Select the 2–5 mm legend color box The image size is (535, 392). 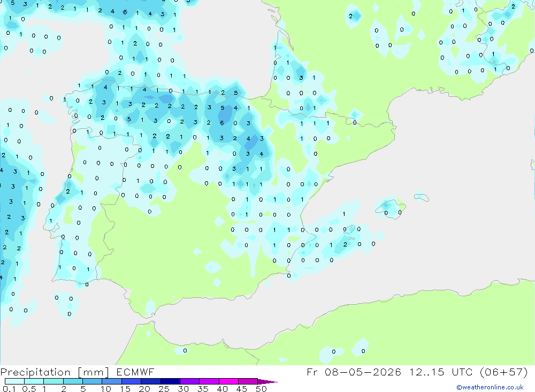(73, 381)
